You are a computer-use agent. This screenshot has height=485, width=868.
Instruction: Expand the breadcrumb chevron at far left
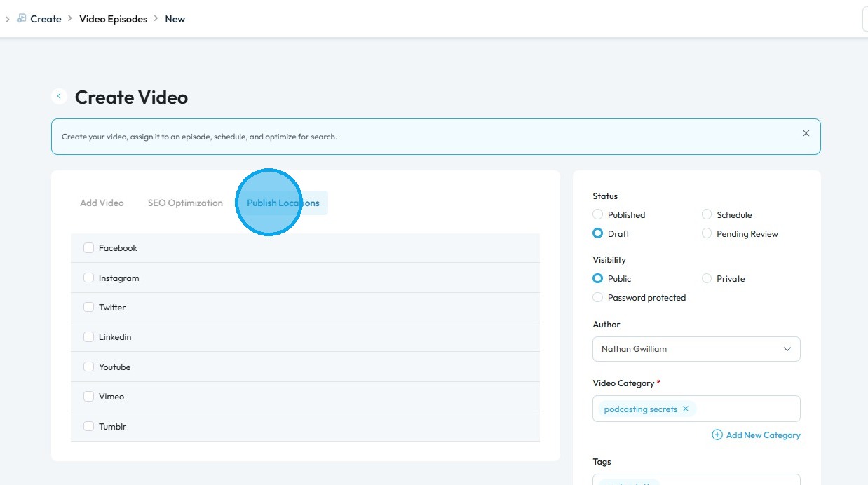7,19
